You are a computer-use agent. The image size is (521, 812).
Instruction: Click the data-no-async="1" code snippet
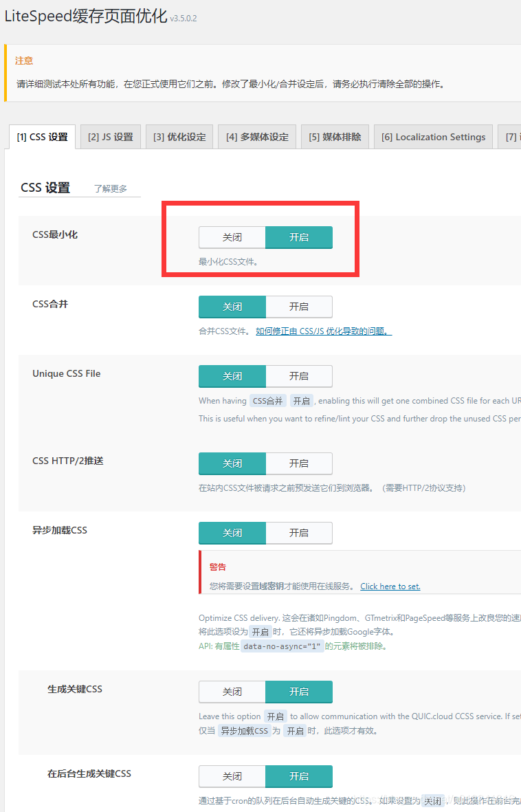click(282, 646)
